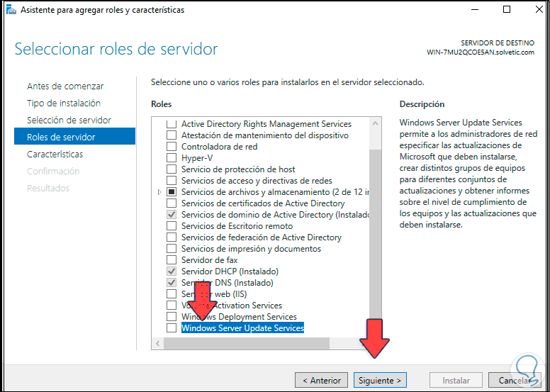The width and height of the screenshot is (550, 392).
Task: Select Servidor DNS (Instalado) row text
Action: click(228, 283)
